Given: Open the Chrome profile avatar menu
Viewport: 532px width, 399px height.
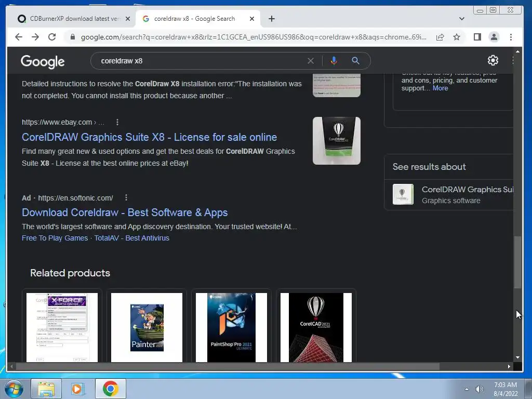Looking at the screenshot, I should point(494,37).
